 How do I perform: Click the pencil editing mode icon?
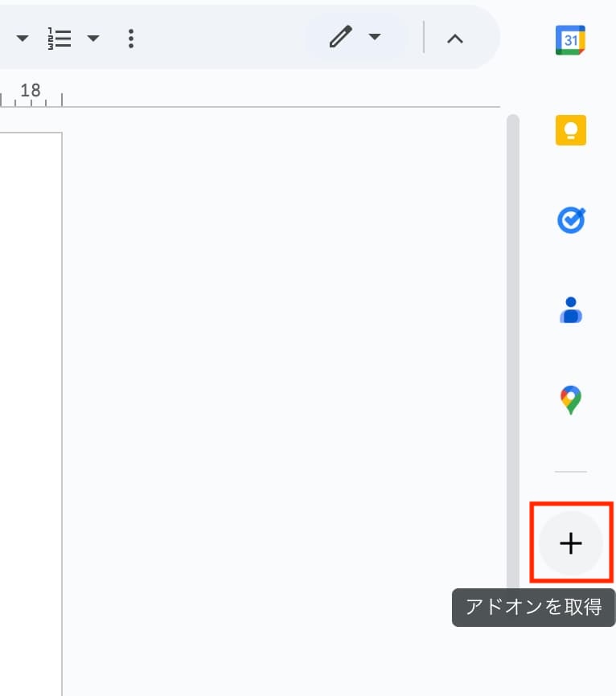coord(341,38)
